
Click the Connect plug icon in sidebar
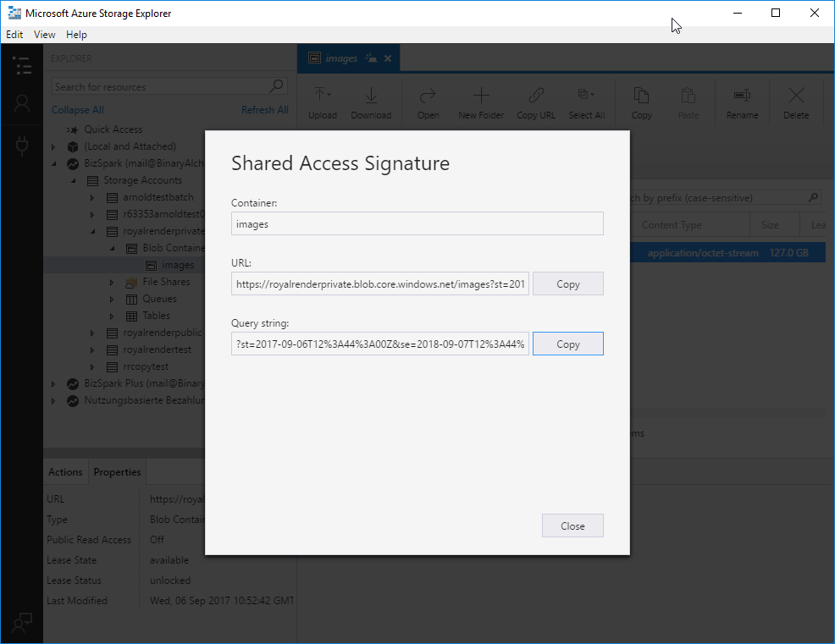click(x=22, y=146)
